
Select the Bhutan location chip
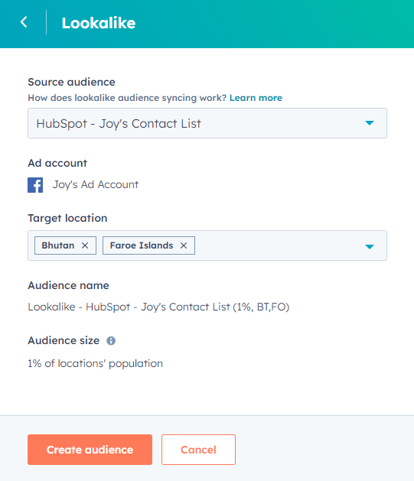coord(65,246)
